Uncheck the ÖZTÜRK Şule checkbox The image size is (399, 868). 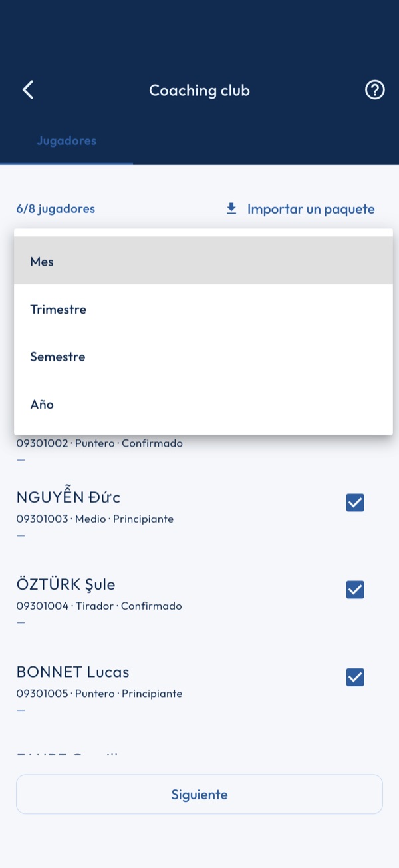[x=355, y=590]
